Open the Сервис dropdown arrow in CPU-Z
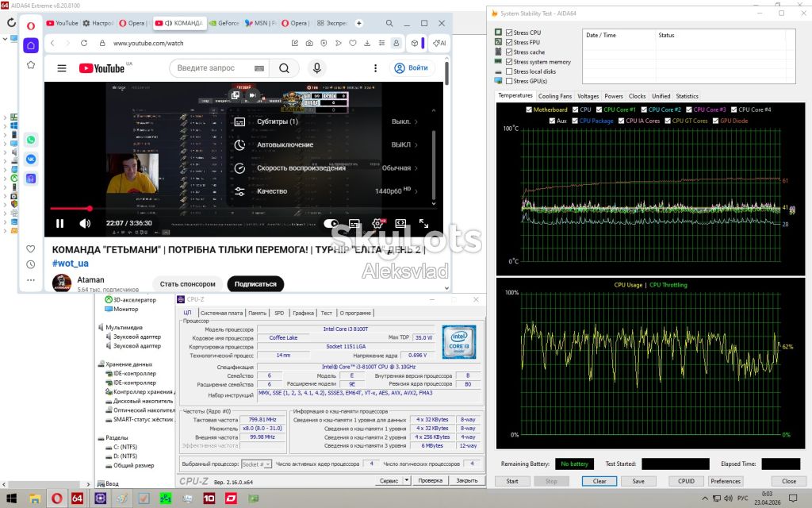812x508 pixels. coord(407,480)
